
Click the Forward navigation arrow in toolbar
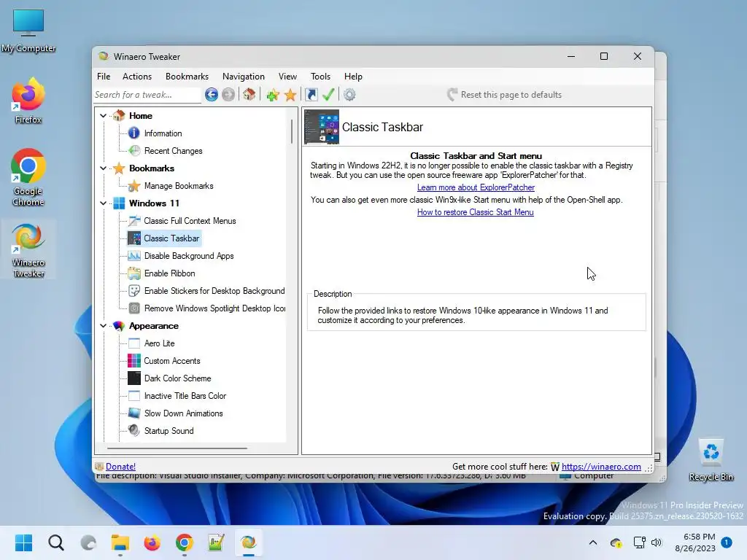[228, 95]
